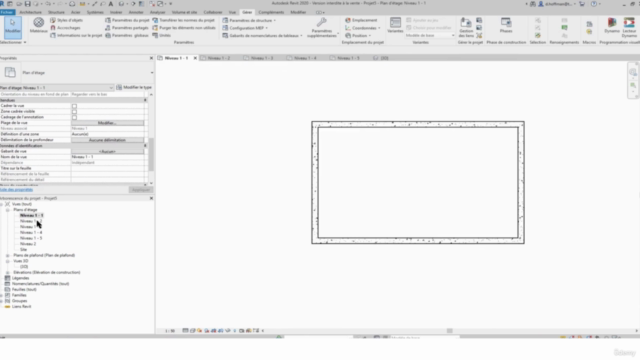Click the Emplacement tool
The height and width of the screenshot is (360, 640).
(361, 20)
